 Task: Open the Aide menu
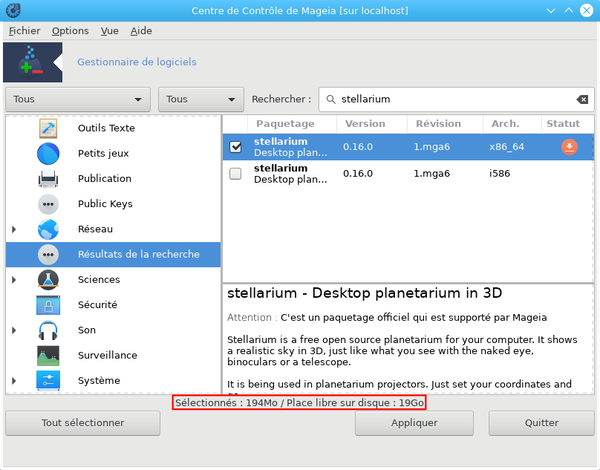[141, 31]
